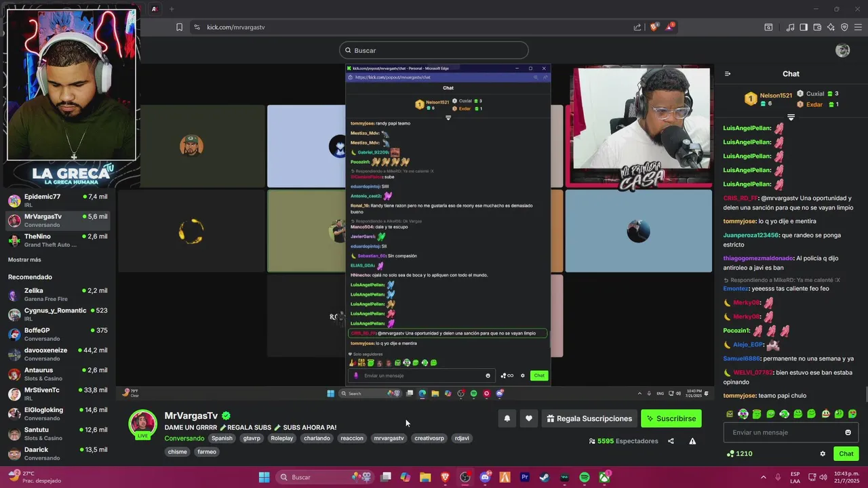868x488 pixels.
Task: Expand 'Mostrar más' in sidebar
Action: tap(24, 260)
